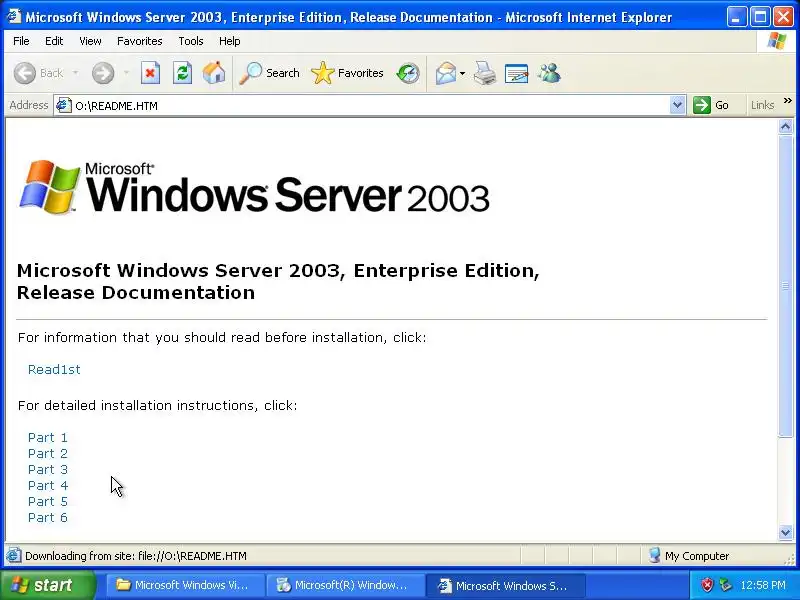Print the page with the printer icon
The height and width of the screenshot is (600, 800).
click(x=484, y=73)
